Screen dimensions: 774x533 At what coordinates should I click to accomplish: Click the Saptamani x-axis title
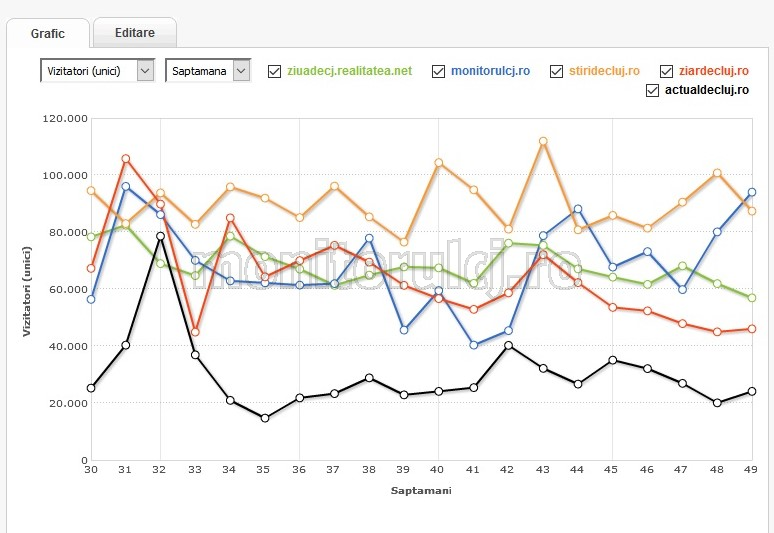point(421,491)
